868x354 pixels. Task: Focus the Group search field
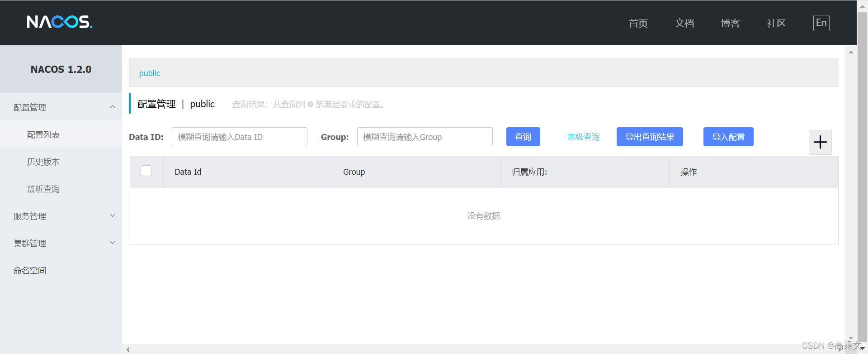(x=425, y=137)
